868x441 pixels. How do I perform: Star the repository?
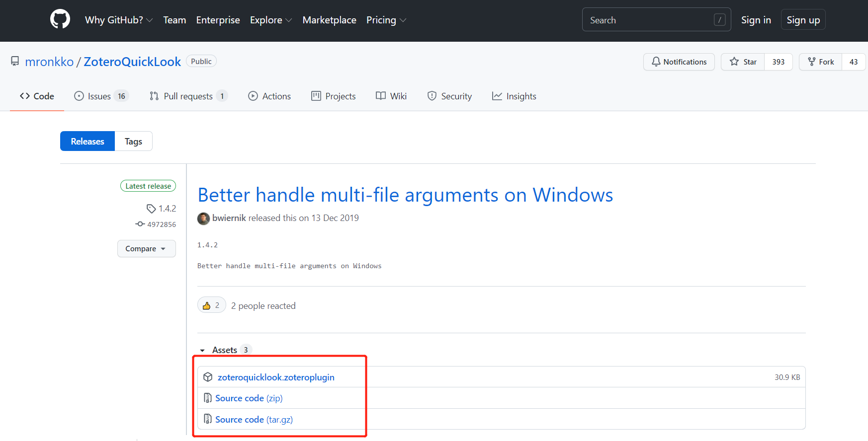click(x=743, y=62)
